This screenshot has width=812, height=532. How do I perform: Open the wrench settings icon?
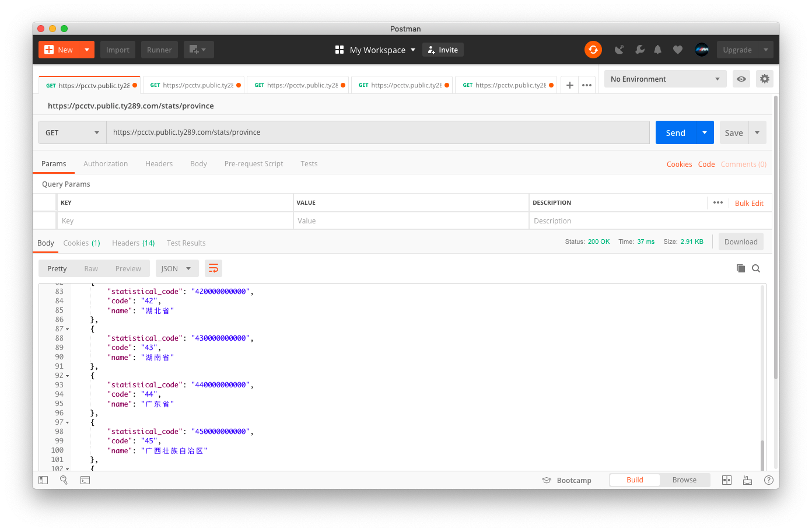tap(640, 50)
